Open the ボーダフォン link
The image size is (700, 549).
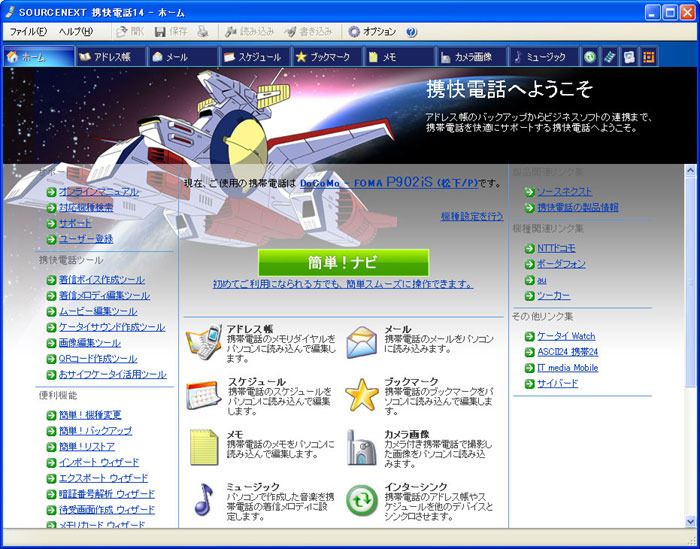point(561,264)
